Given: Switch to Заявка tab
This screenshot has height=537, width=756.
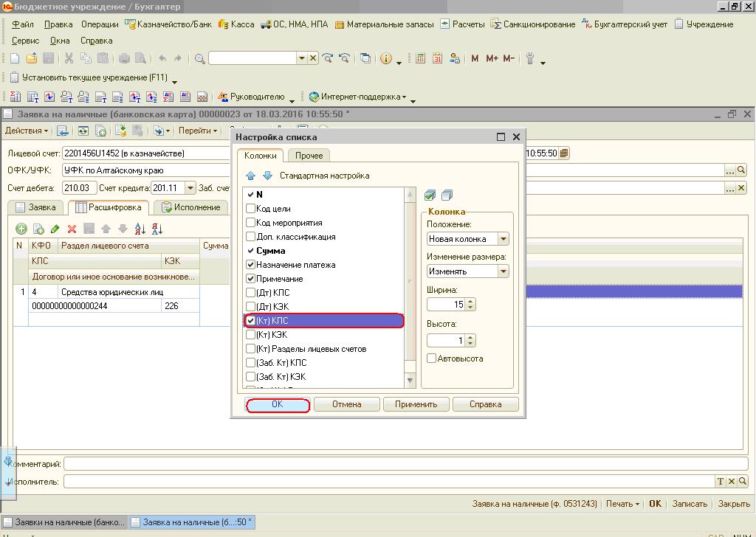Looking at the screenshot, I should pos(35,207).
